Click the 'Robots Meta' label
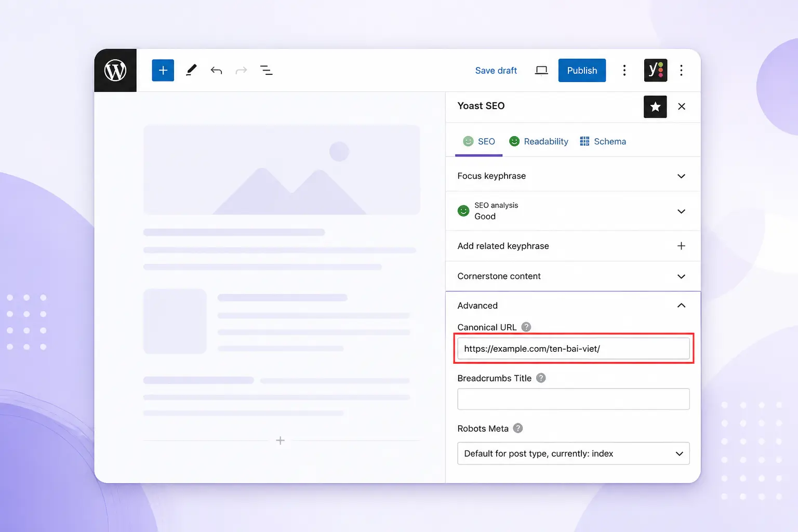 tap(483, 429)
